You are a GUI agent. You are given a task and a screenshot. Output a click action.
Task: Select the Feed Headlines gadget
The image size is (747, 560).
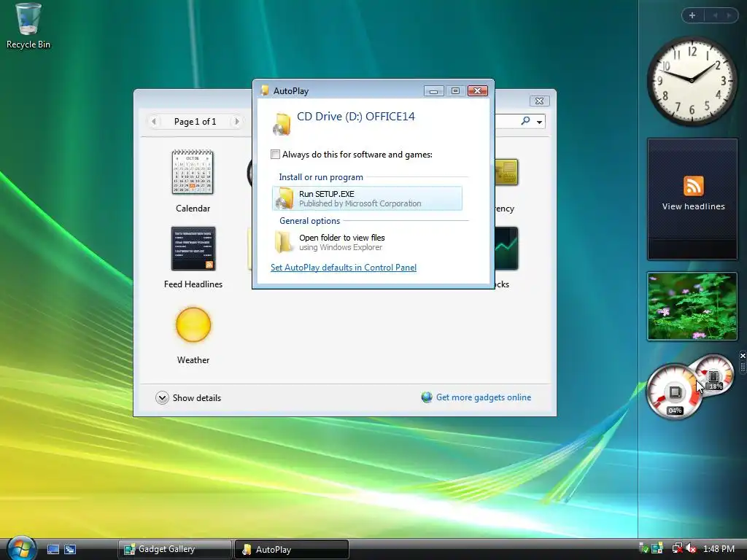click(x=193, y=257)
